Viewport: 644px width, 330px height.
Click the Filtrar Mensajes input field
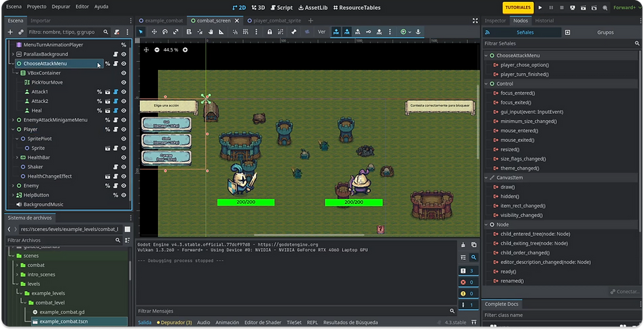296,311
